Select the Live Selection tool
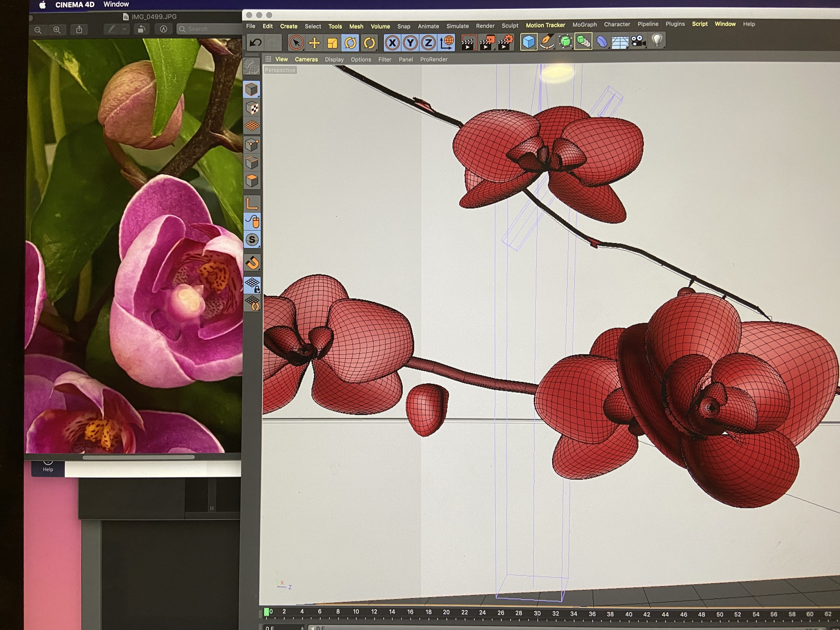This screenshot has width=840, height=630. point(296,43)
